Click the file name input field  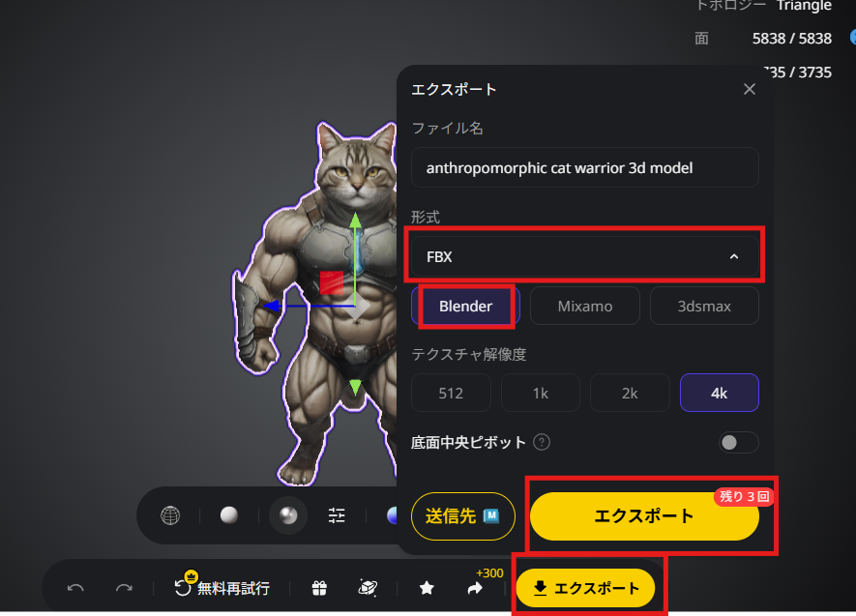point(584,167)
